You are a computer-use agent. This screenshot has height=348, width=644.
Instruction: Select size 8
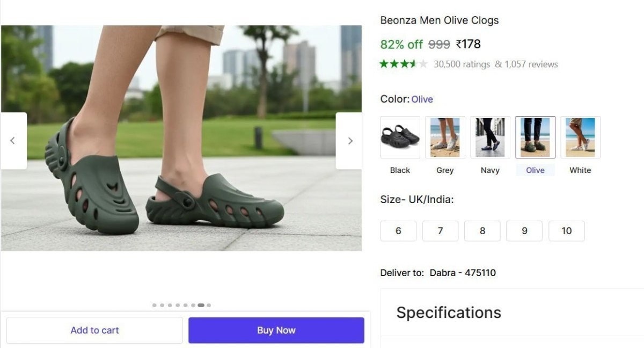click(x=482, y=230)
